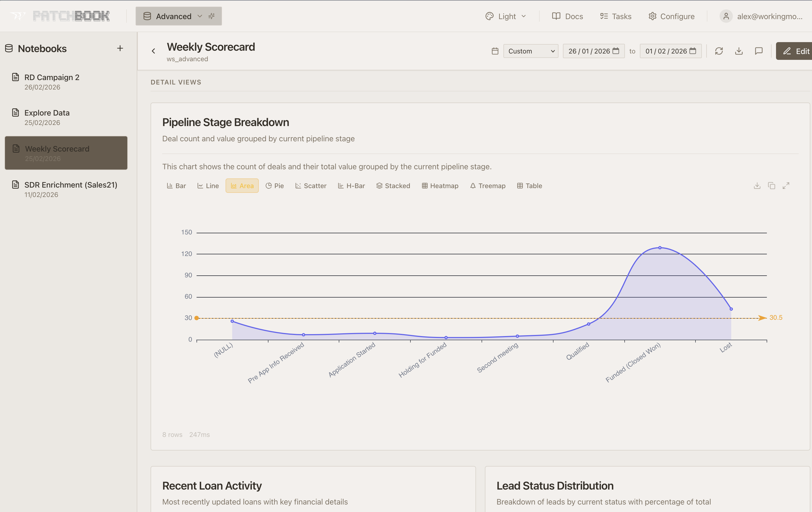Open the Custom date range dropdown
The height and width of the screenshot is (512, 812).
tap(531, 51)
